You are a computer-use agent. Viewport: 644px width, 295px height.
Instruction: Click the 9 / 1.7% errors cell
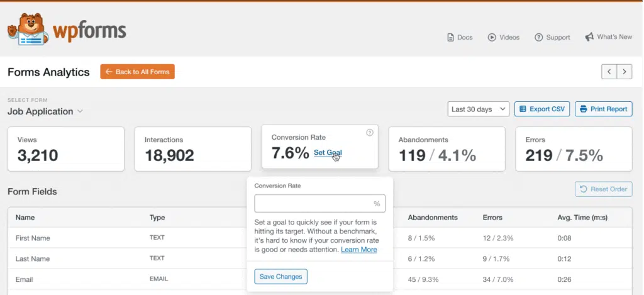(x=496, y=259)
